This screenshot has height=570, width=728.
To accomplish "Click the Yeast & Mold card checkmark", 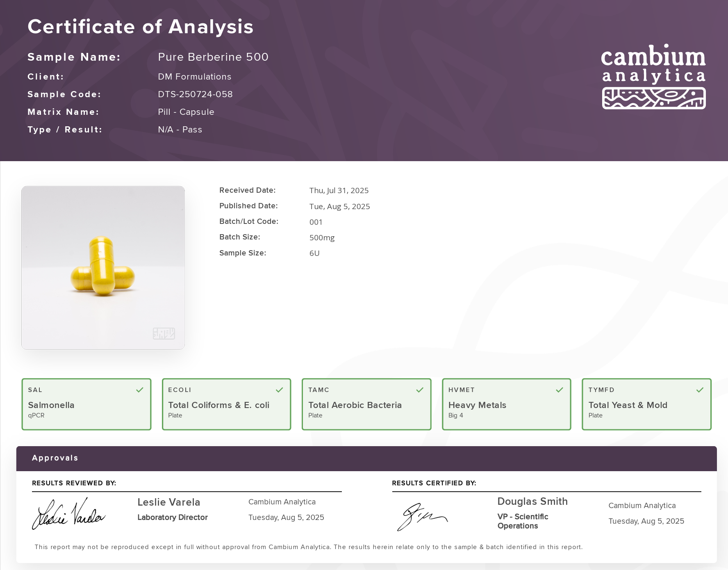I will [700, 390].
